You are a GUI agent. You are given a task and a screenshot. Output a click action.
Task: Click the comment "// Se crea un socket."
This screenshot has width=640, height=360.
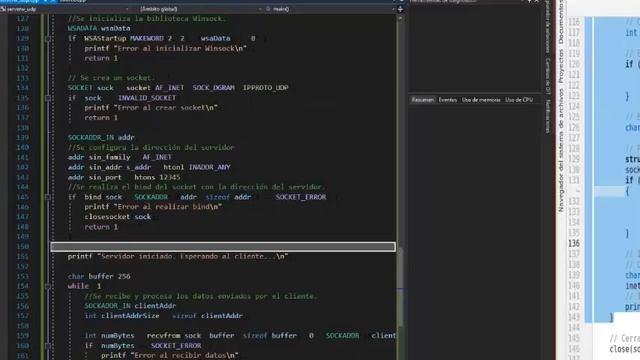click(x=111, y=78)
